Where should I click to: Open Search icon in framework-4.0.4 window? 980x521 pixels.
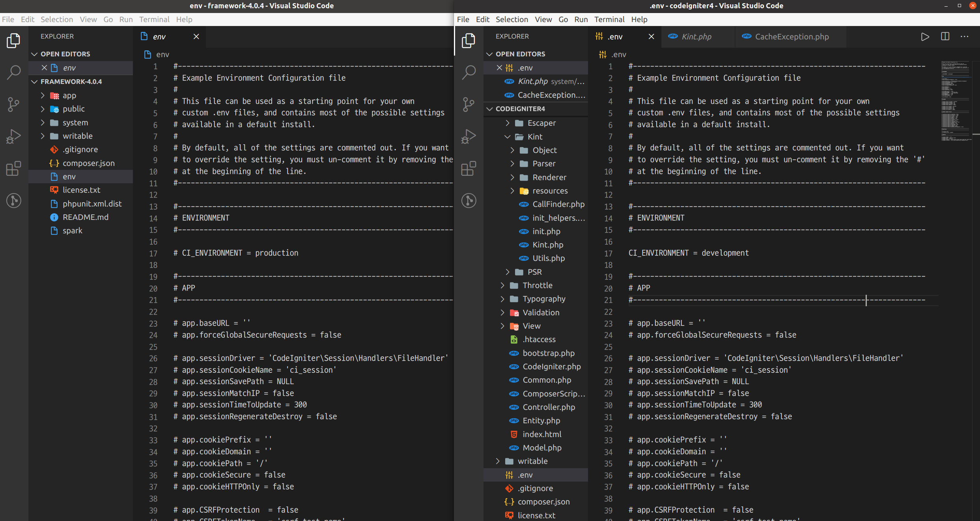point(14,73)
